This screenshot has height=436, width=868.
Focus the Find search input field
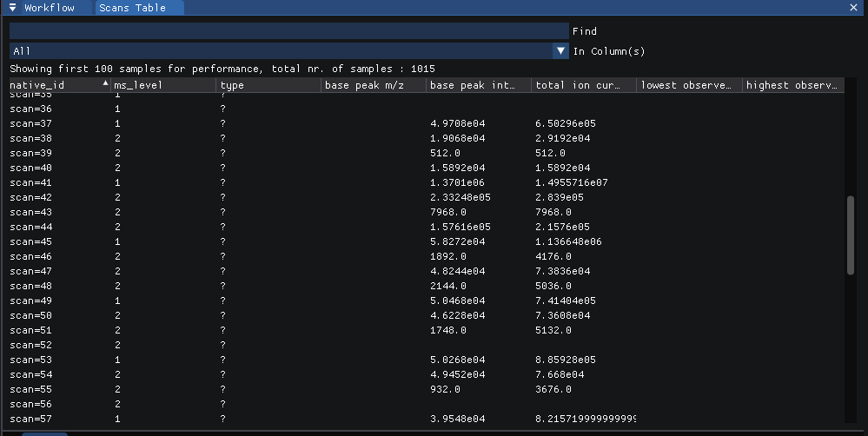pos(289,31)
